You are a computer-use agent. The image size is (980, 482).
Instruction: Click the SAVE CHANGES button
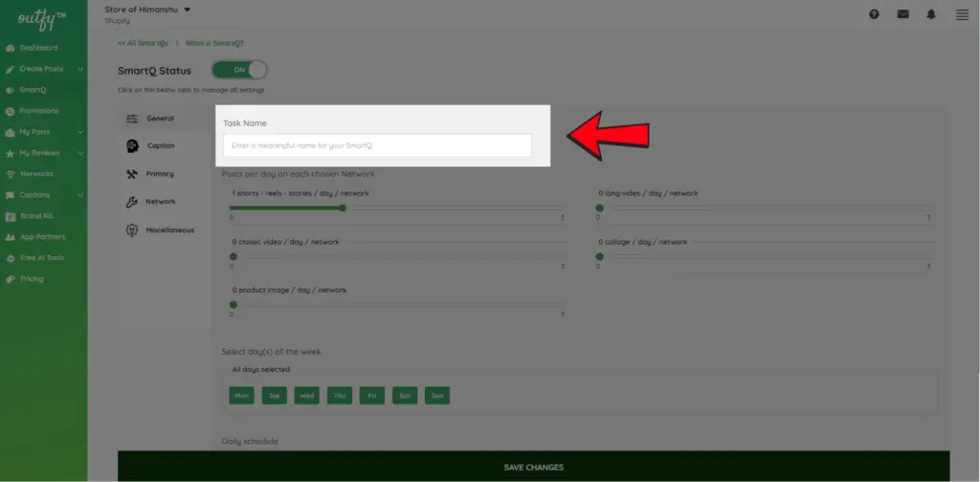click(533, 467)
